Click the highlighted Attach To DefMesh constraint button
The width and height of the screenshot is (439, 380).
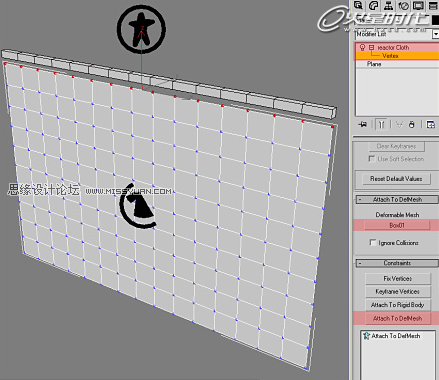tap(398, 318)
